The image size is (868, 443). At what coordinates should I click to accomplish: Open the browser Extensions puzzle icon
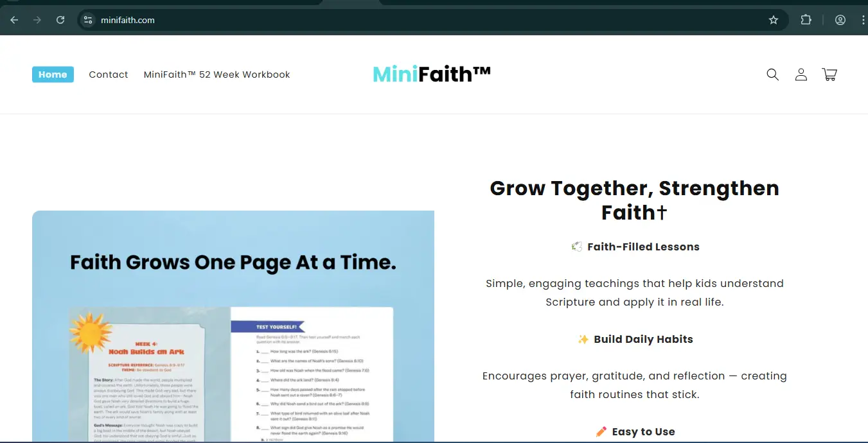(806, 20)
